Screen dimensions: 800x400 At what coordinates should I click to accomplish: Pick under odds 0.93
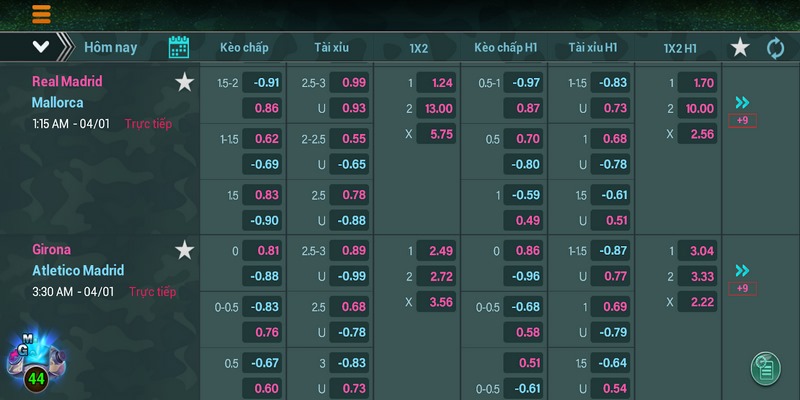(x=349, y=108)
